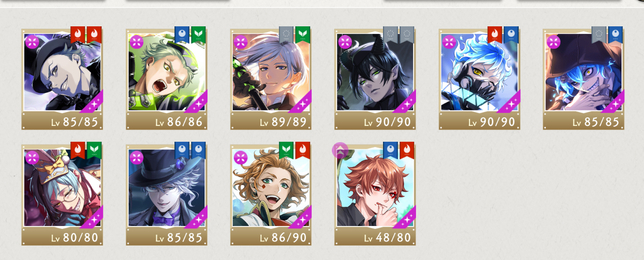Click the blue water flag on the masked blue-flame-haired card
This screenshot has width=644, height=260.
coord(511,34)
